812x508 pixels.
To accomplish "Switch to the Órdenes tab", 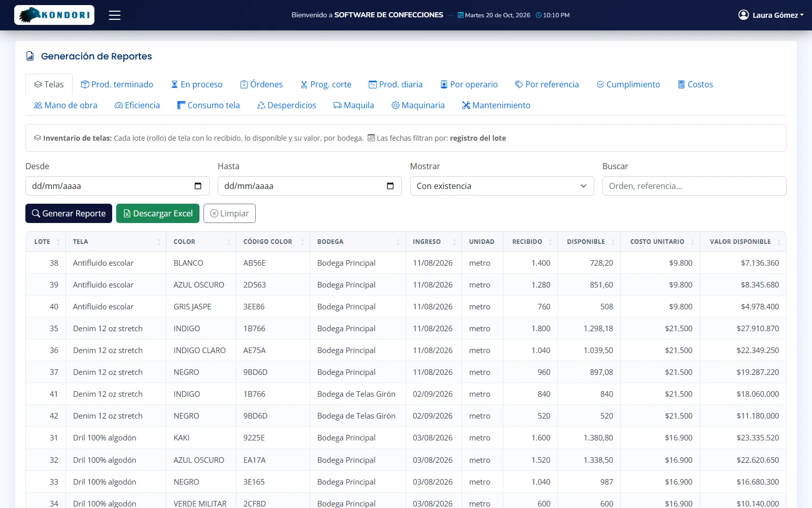I will click(261, 84).
